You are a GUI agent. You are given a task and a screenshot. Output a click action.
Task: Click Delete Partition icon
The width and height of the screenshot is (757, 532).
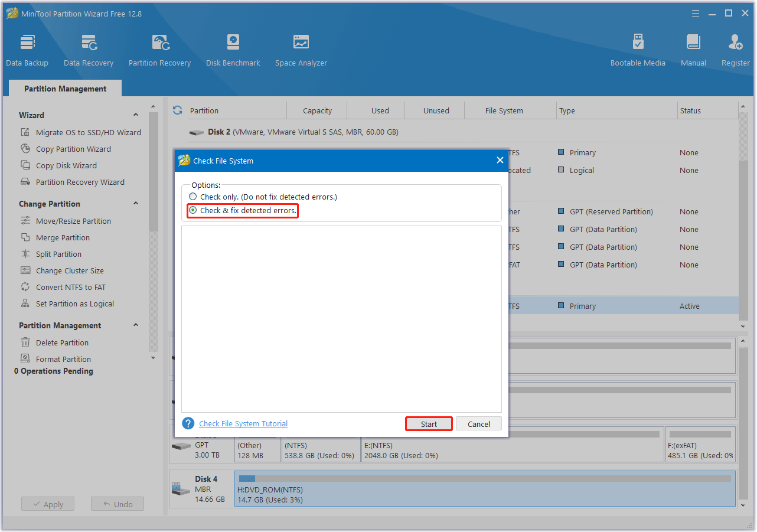[25, 342]
